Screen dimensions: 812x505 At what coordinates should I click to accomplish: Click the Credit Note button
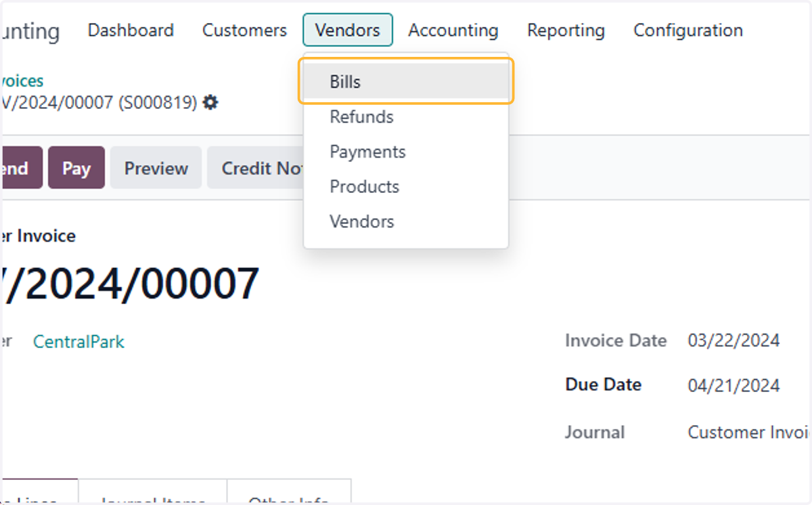pyautogui.click(x=256, y=168)
